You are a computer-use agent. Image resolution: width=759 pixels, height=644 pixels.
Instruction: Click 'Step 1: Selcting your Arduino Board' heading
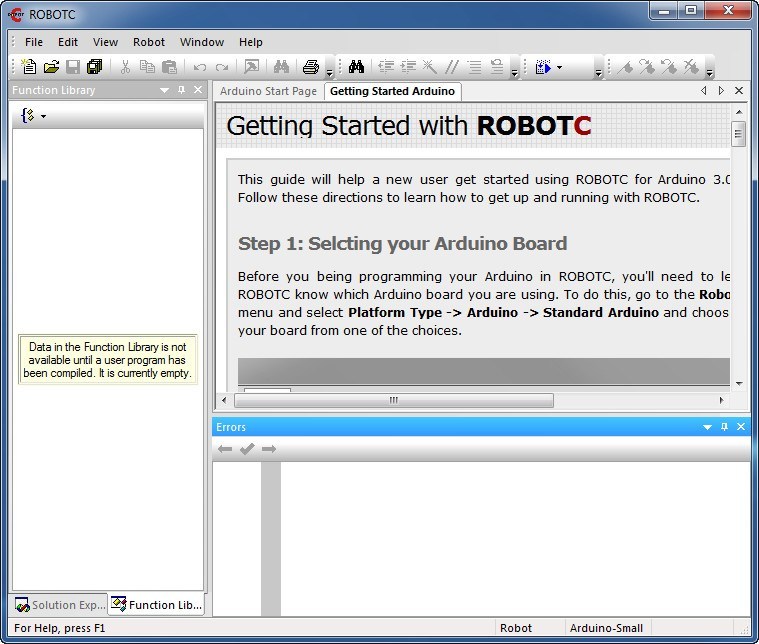[x=402, y=244]
